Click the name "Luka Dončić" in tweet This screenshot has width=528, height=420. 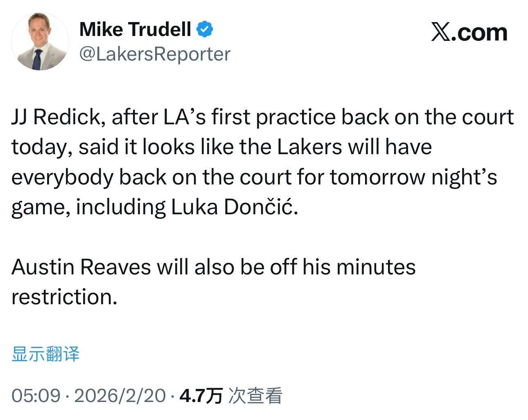(x=234, y=207)
